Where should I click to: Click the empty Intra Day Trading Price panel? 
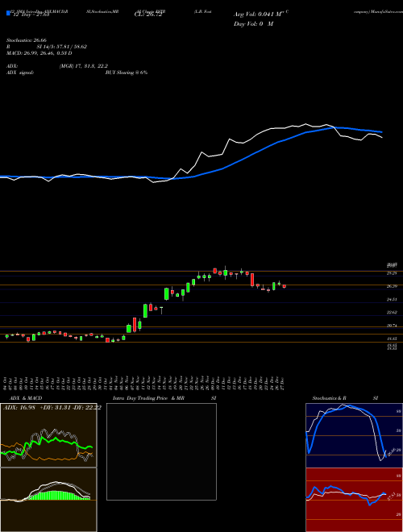click(161, 451)
